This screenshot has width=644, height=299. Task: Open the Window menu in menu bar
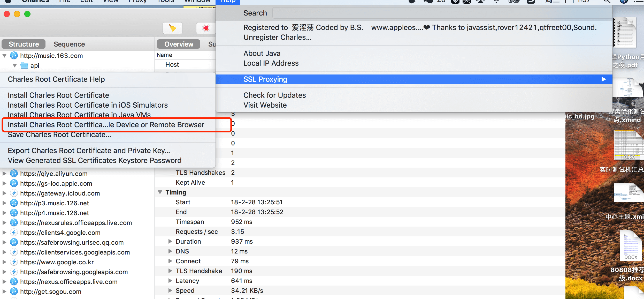coord(197,2)
